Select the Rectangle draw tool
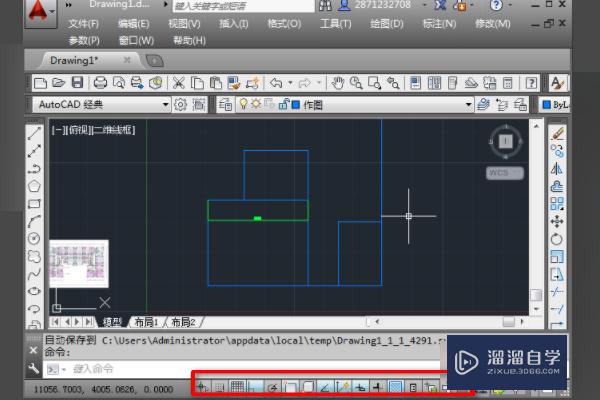The width and height of the screenshot is (600, 400). coord(34,204)
